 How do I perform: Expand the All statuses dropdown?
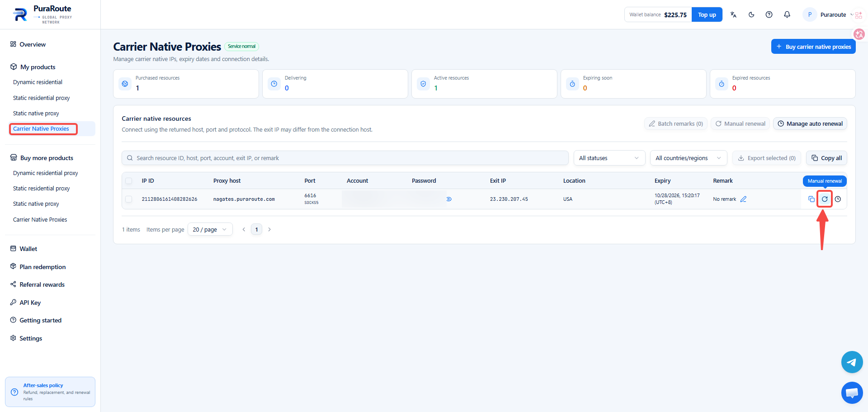click(x=609, y=158)
